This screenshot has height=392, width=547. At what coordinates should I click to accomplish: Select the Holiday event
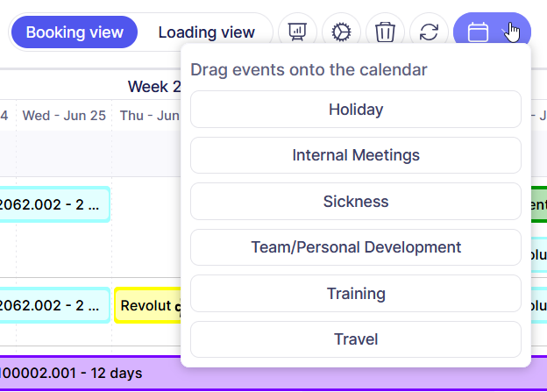[355, 110]
